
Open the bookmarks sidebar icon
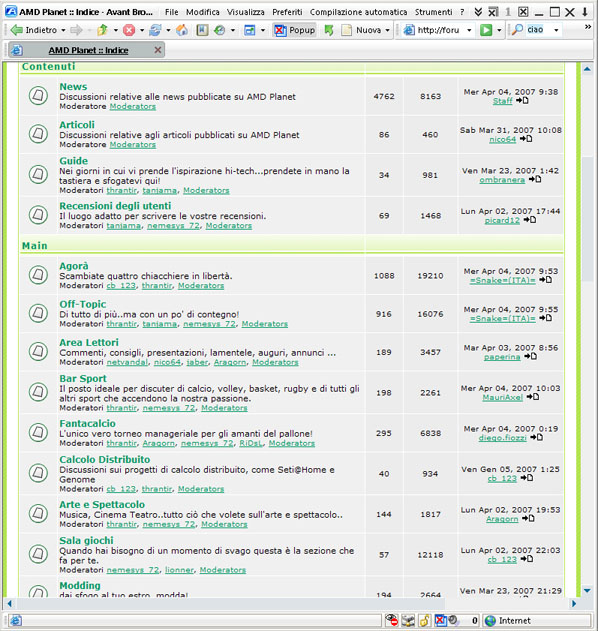tap(202, 30)
